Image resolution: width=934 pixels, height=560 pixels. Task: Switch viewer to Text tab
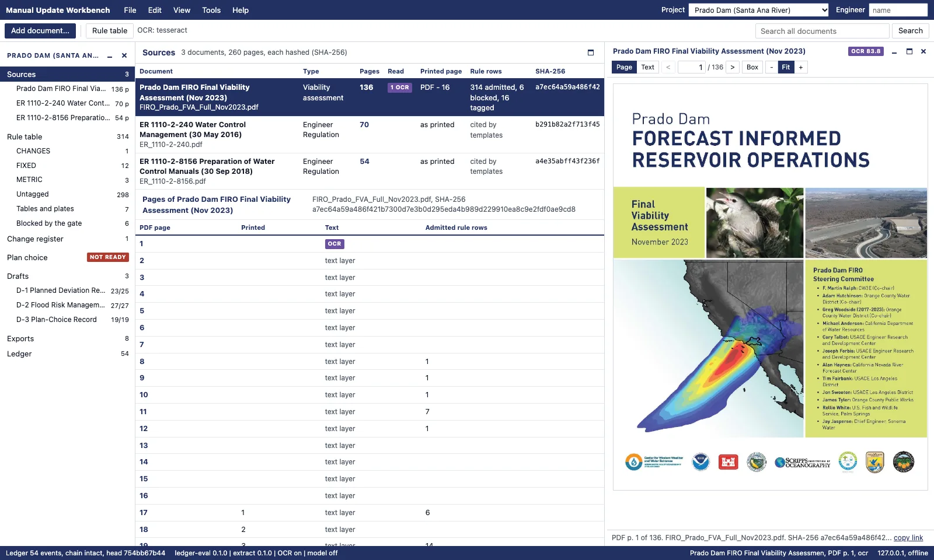coord(648,67)
